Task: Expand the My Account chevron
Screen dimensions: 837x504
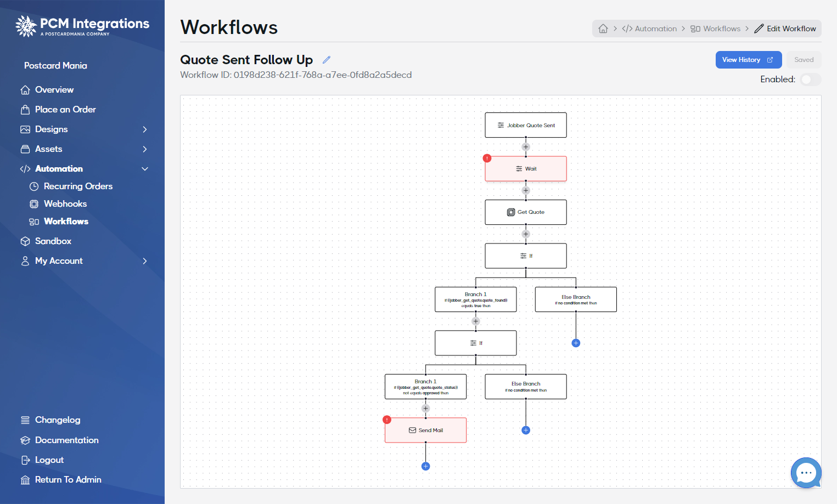Action: click(x=145, y=261)
